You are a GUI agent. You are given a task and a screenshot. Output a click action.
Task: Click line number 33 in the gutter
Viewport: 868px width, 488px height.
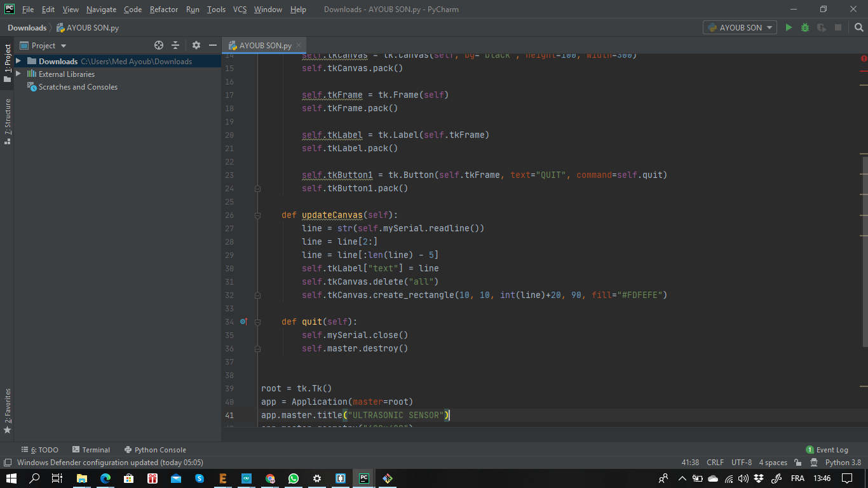229,308
